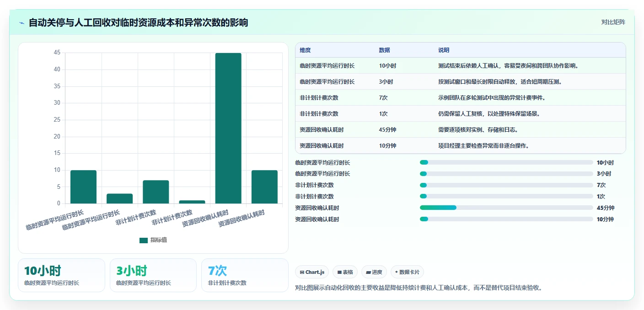Screen dimensions: 644x310
Task: Toggle the 指标值 legend item under the chart
Action: pyautogui.click(x=153, y=240)
